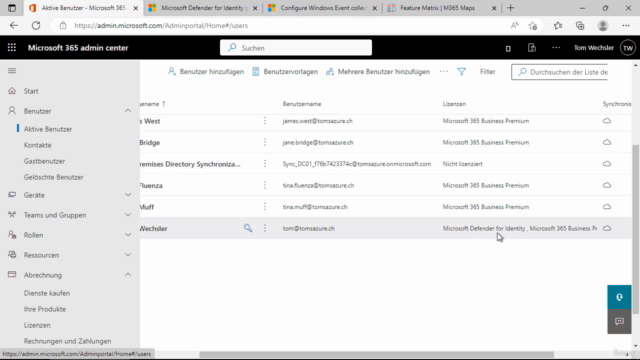Click Benutzervorlagen button
Screen dimensions: 640x360
[x=285, y=71]
